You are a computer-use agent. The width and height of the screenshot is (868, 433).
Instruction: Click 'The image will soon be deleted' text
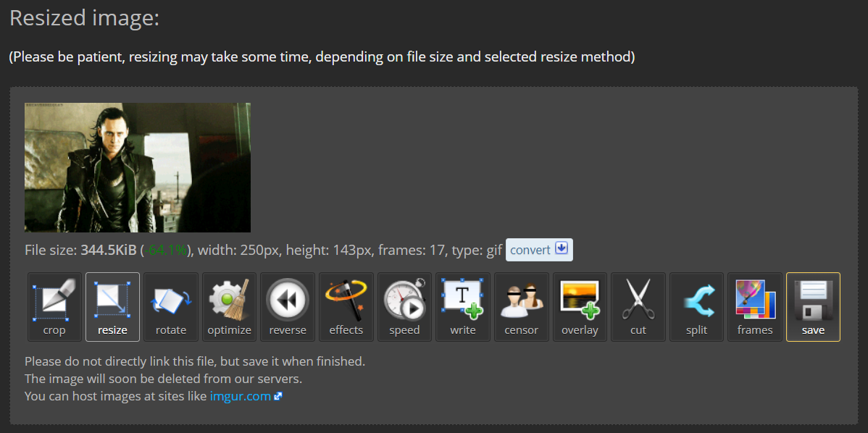[163, 379]
